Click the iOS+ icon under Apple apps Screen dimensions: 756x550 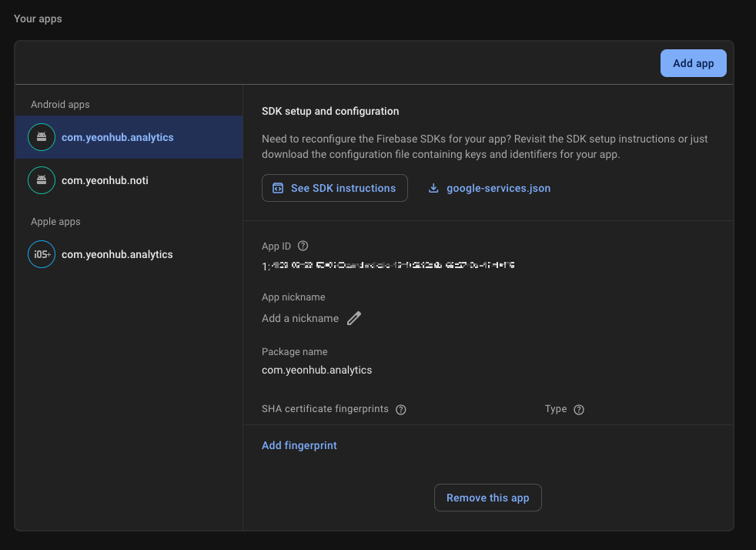coord(42,254)
